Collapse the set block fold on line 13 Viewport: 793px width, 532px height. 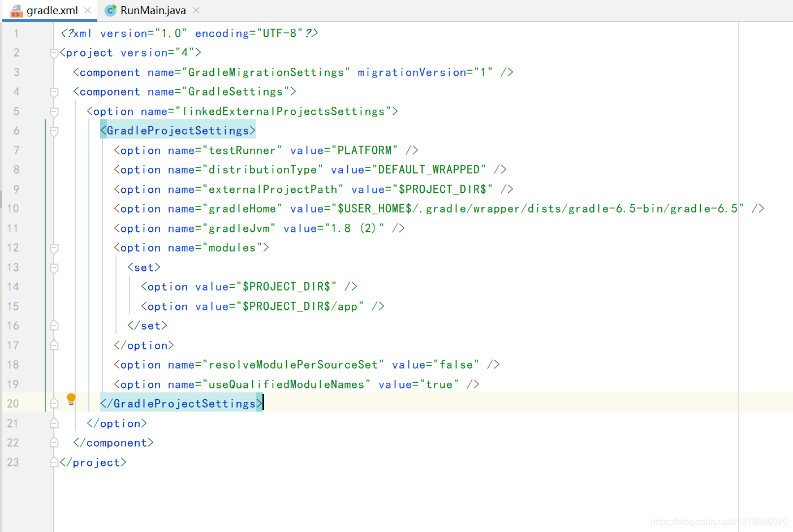[54, 268]
